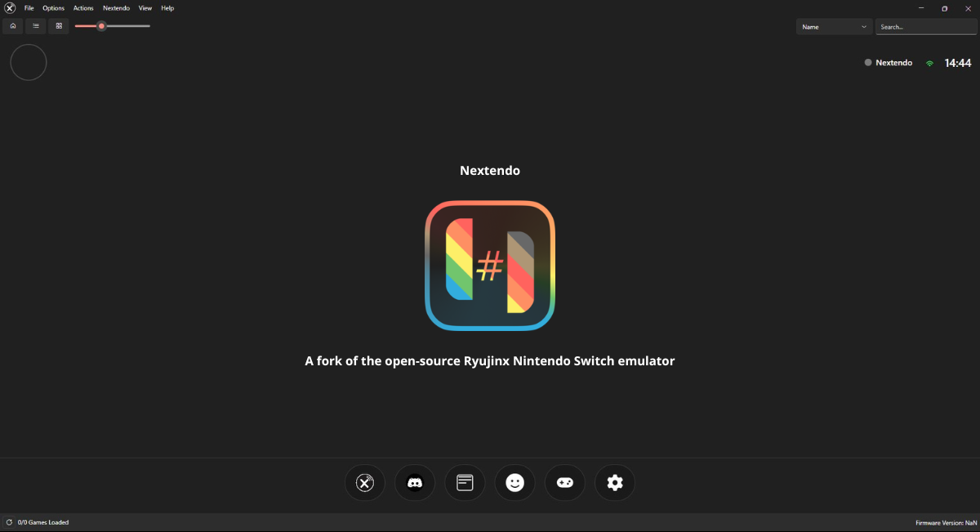Click the Firmware Version: NaN label
The image size is (980, 532).
click(x=946, y=522)
